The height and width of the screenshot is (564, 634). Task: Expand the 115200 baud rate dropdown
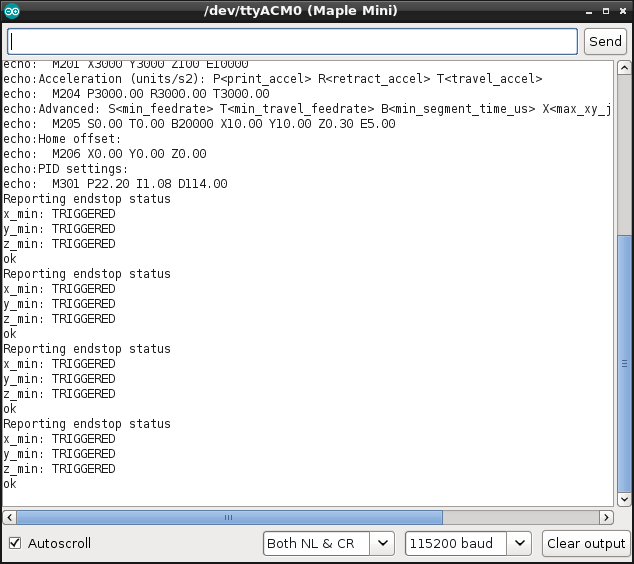click(467, 543)
